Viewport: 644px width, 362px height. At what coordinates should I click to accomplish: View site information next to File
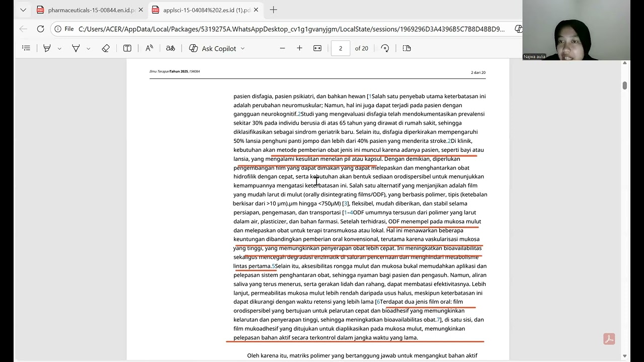(64, 29)
